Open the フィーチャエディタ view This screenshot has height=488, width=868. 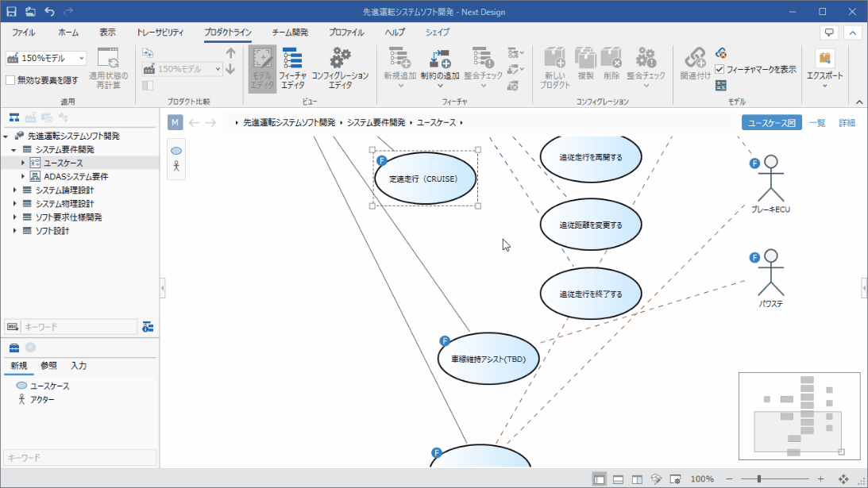pyautogui.click(x=292, y=68)
